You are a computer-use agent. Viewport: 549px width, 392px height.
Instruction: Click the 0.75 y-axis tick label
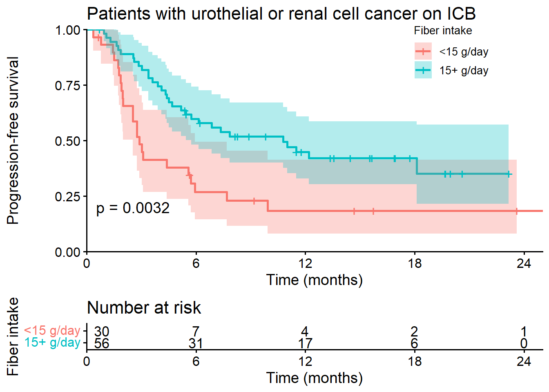68,85
